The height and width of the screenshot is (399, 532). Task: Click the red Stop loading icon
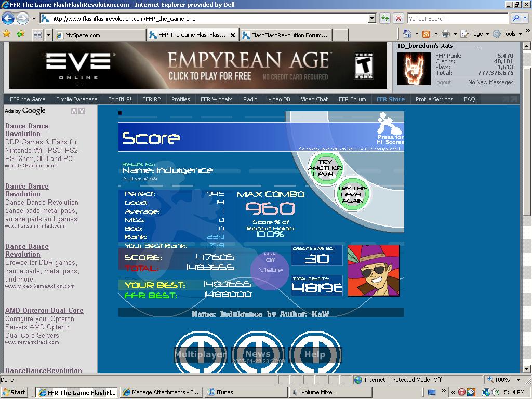coord(398,18)
